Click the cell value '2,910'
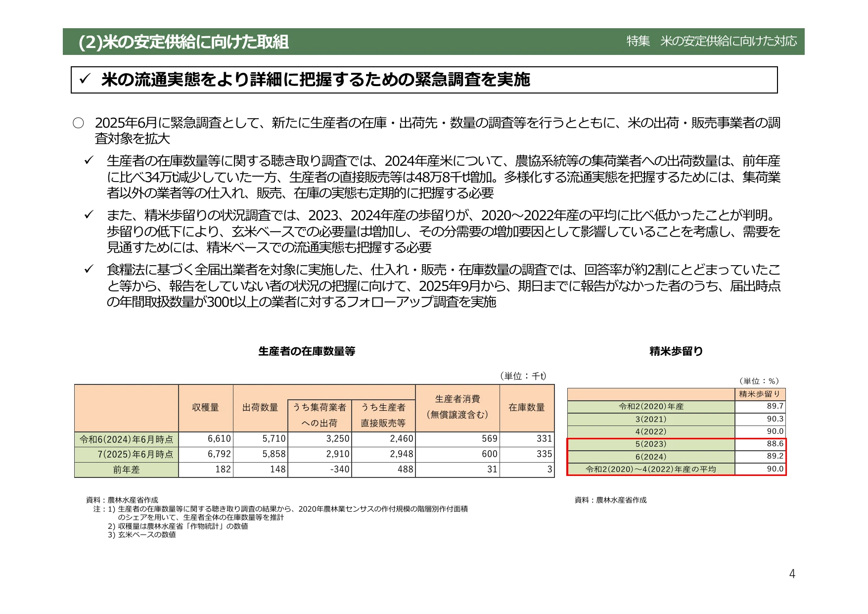The height and width of the screenshot is (614, 868). [x=338, y=454]
